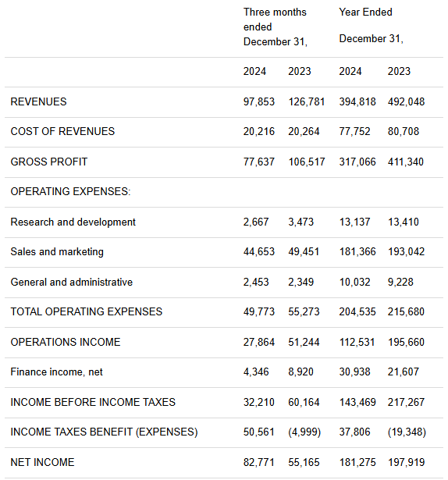Viewport: 448px width, 480px height.
Task: Click yearly revenues value 492,048
Action: point(406,101)
